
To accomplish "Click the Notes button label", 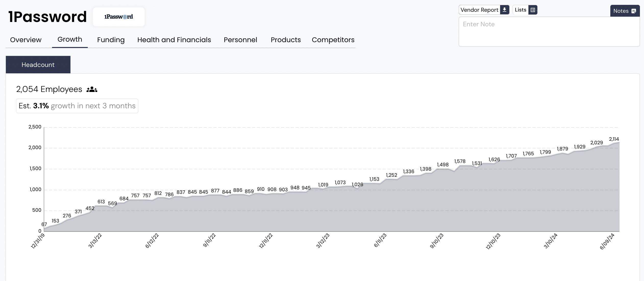I will [621, 11].
